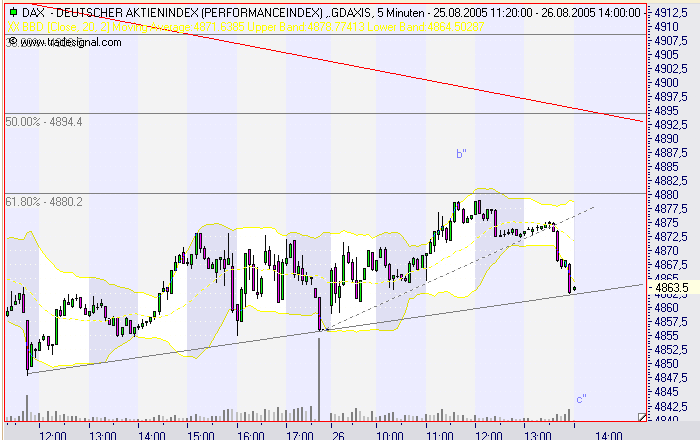This screenshot has height=440, width=700.
Task: Click the 61.80% - 4880.2 Fibonacci label
Action: (44, 202)
